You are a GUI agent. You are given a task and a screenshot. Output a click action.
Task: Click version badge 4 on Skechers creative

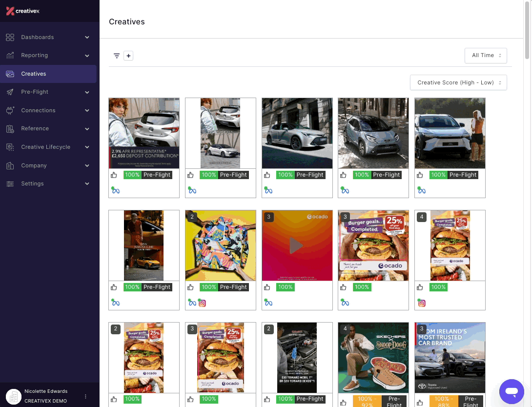(x=345, y=328)
